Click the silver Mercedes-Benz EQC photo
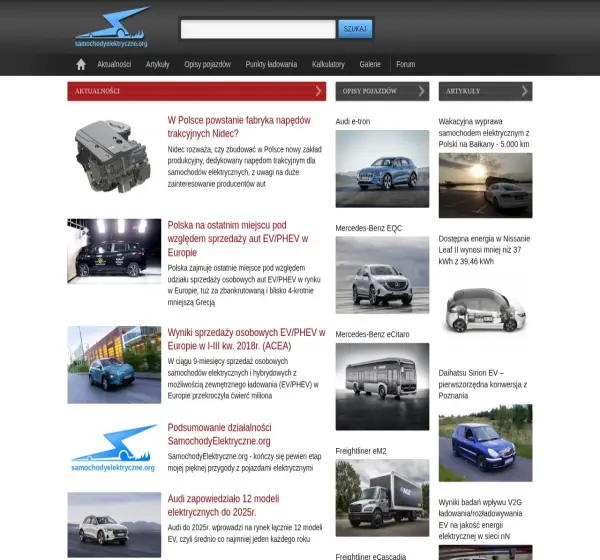This screenshot has height=560, width=600. pos(382,275)
